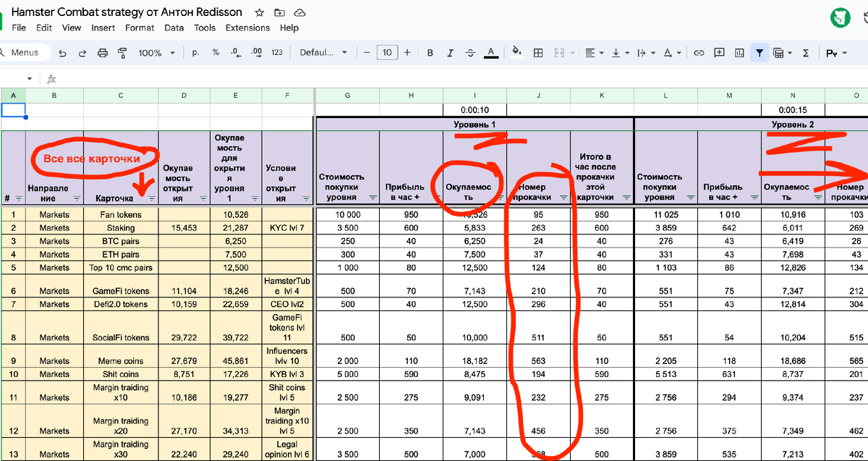Check the cloud document status icon

[x=299, y=12]
